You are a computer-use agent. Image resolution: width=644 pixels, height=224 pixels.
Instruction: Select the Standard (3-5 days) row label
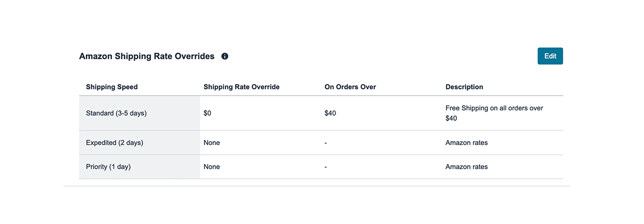116,113
